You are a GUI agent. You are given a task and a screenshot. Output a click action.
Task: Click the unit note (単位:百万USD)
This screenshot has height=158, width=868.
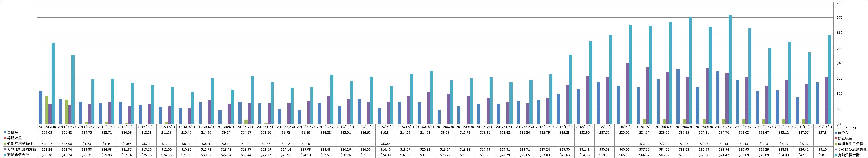(x=845, y=128)
